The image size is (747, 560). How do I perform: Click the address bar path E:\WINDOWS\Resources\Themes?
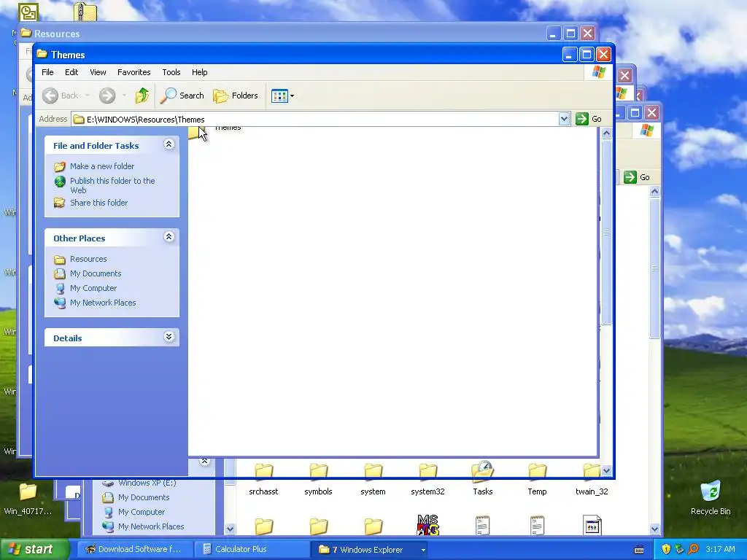point(145,120)
